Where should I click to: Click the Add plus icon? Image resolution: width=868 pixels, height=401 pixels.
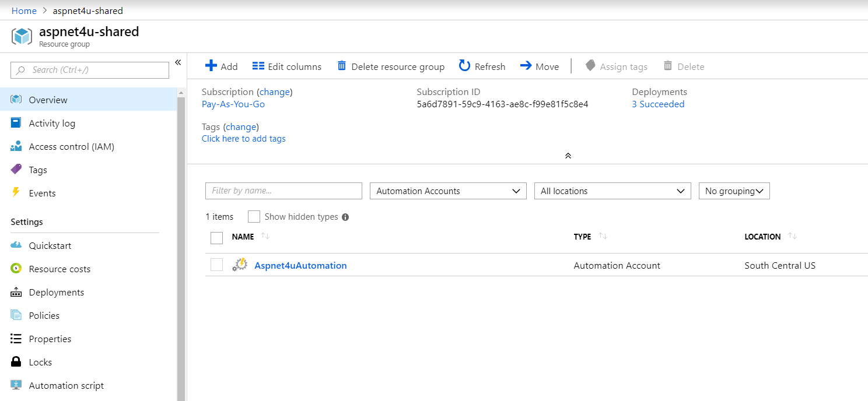pos(211,66)
